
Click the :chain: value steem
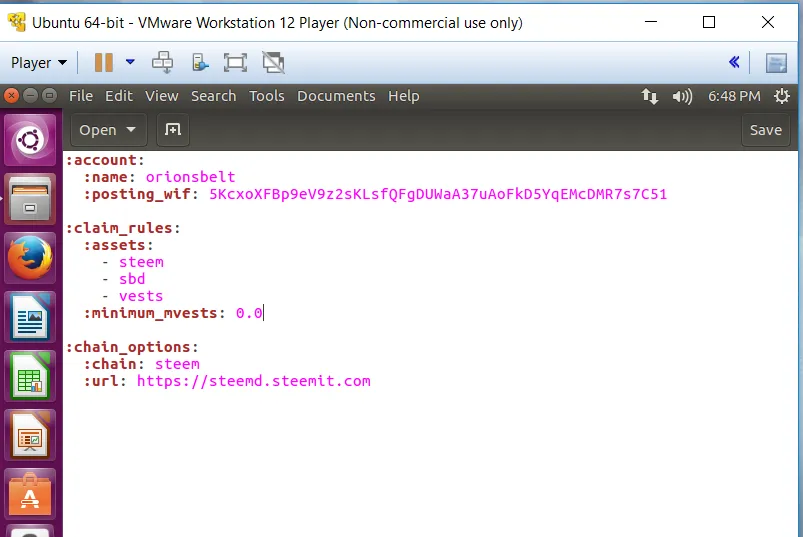[x=177, y=364]
